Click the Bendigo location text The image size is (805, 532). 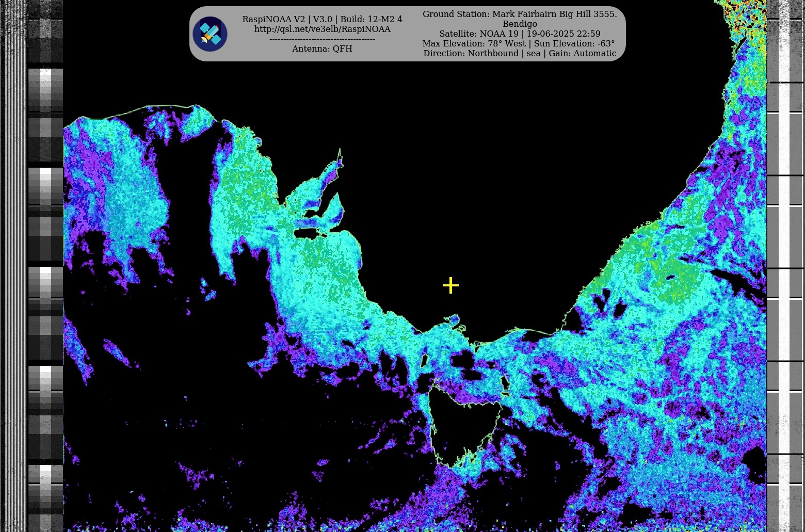click(x=520, y=24)
